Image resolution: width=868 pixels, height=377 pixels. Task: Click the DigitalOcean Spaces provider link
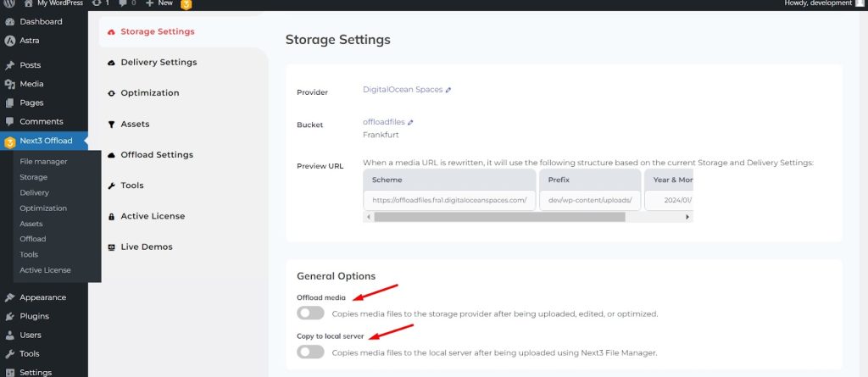403,89
